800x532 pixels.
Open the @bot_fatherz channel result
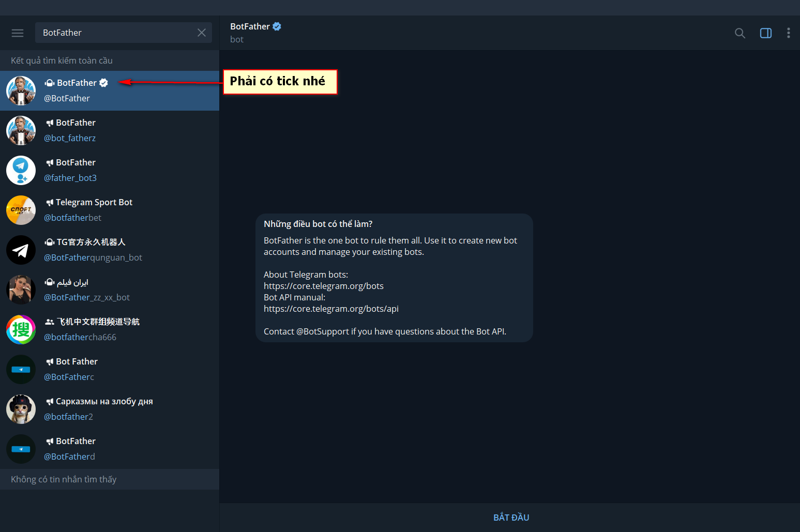pos(110,130)
